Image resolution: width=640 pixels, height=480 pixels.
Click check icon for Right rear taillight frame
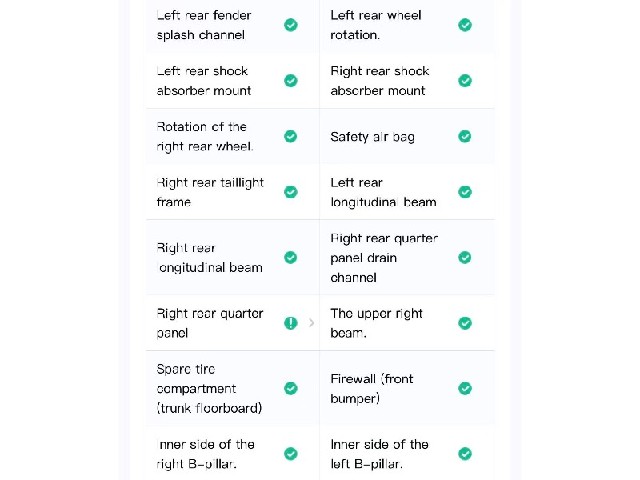point(291,192)
